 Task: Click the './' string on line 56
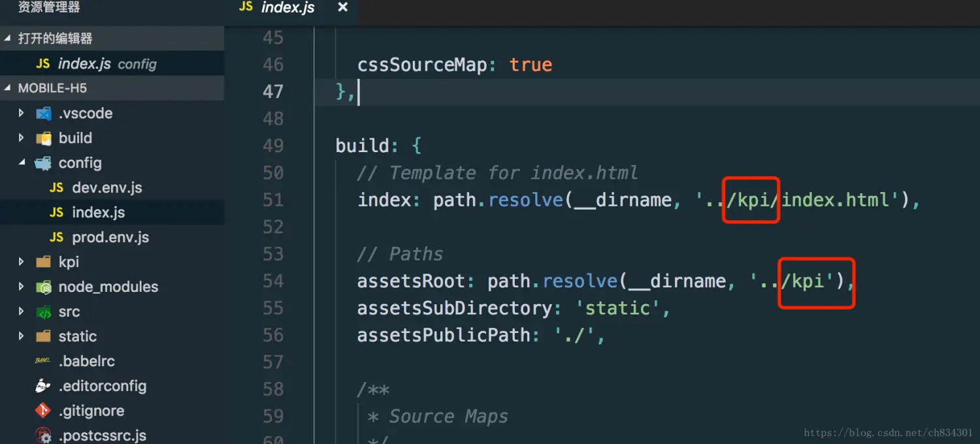575,336
